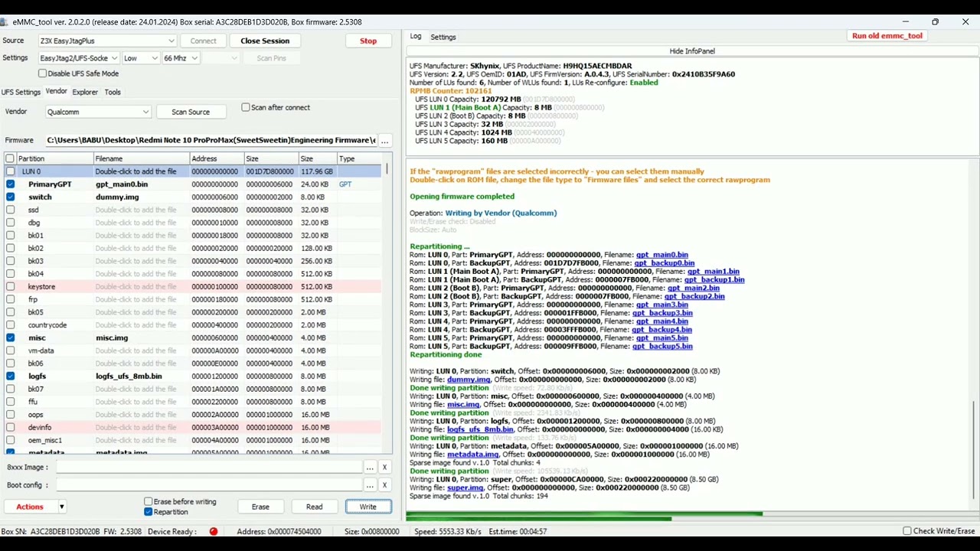
Task: Open the 66 Mhz frequency dropdown
Action: click(181, 58)
